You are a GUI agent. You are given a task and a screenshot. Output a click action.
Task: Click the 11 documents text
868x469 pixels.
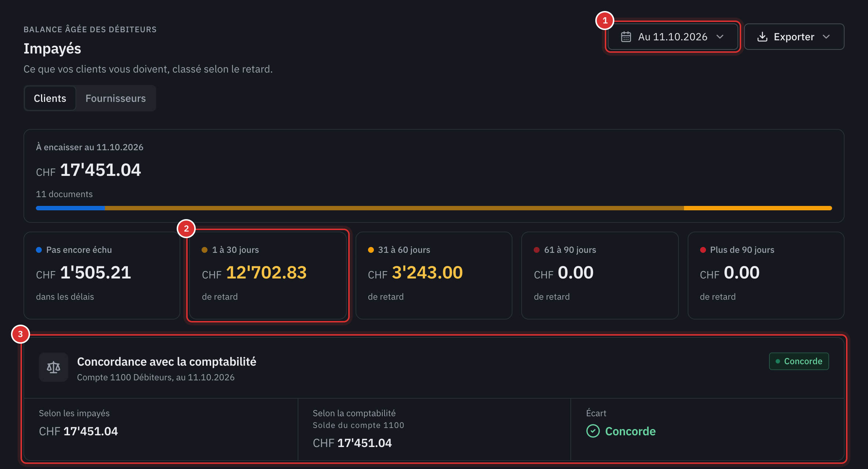coord(64,194)
